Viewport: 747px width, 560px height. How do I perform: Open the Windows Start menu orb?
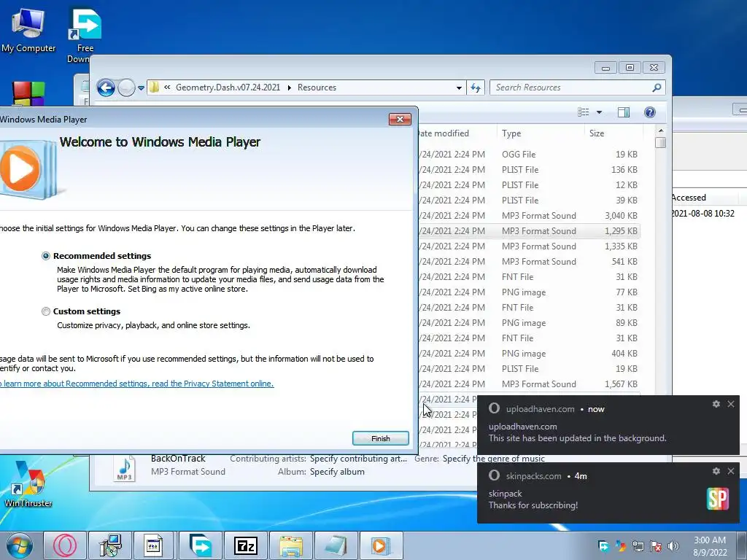pos(20,545)
